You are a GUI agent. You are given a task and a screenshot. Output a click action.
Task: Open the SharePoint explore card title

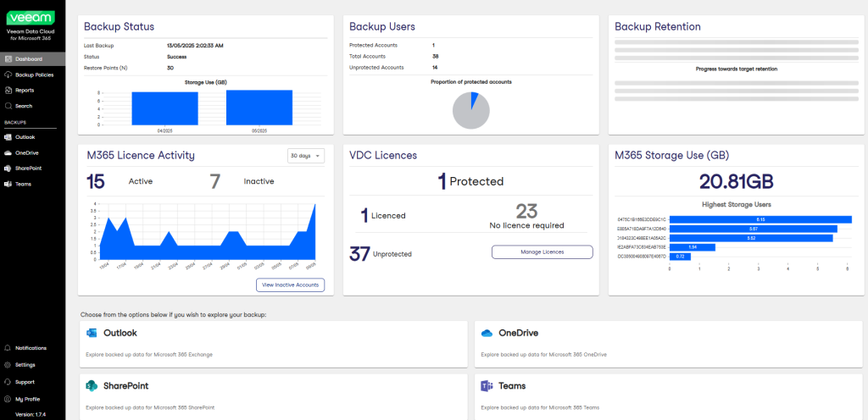pos(125,386)
